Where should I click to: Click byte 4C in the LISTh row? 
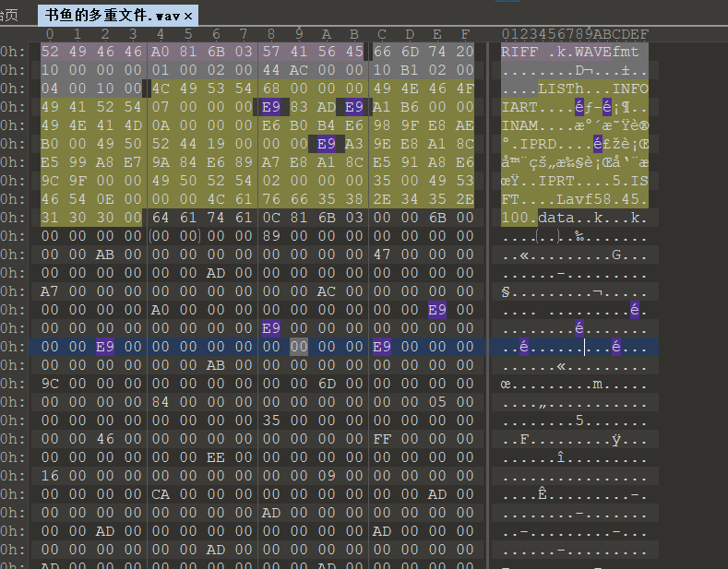click(161, 89)
